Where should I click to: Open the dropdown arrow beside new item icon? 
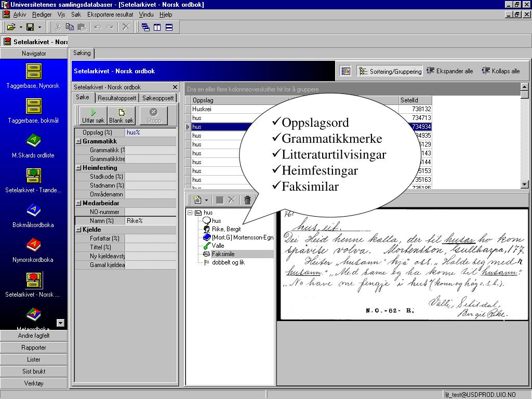click(x=206, y=200)
